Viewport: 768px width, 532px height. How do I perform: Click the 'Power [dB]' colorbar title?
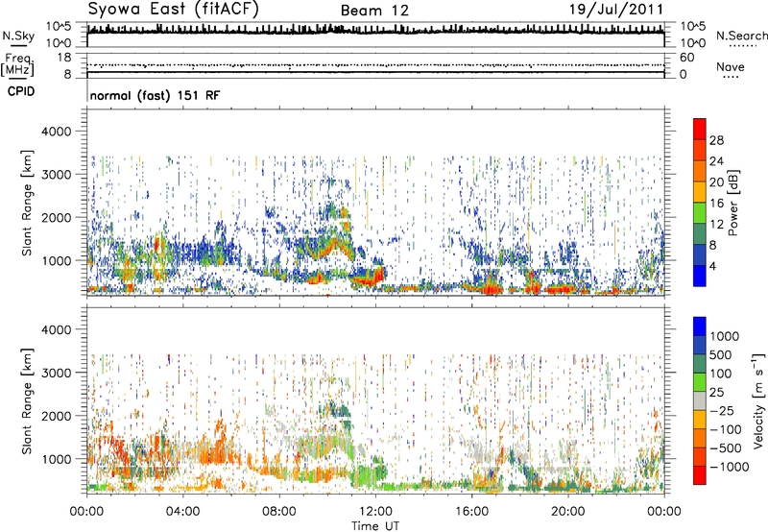732,203
